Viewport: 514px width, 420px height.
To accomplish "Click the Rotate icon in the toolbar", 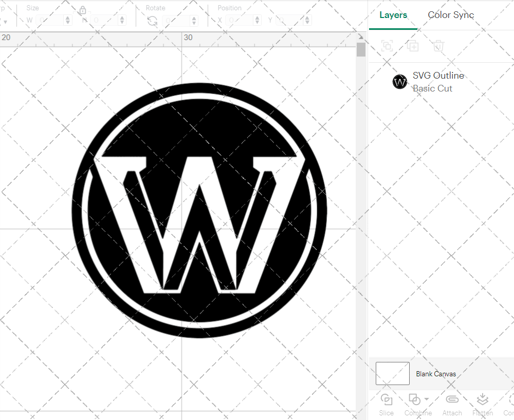I will [x=152, y=21].
